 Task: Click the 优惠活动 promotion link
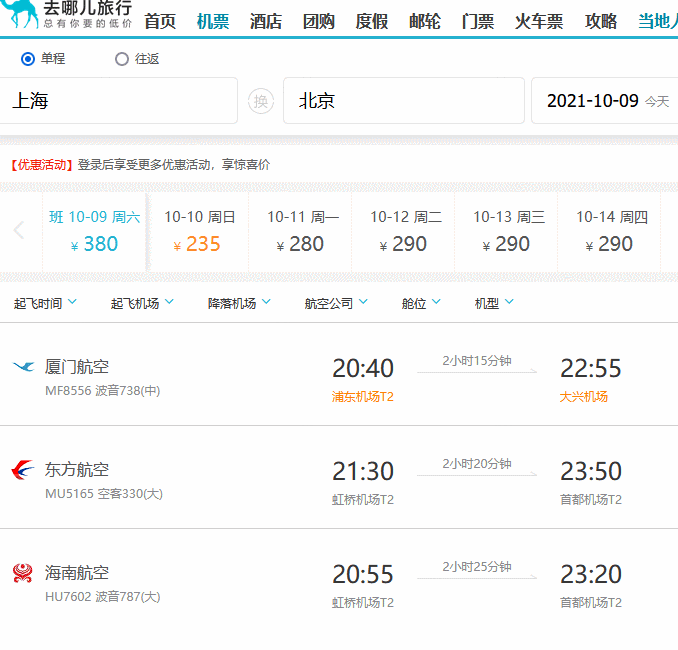click(x=42, y=165)
